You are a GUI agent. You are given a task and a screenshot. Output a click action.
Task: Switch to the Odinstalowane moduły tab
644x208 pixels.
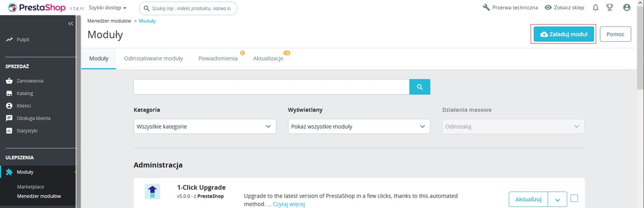(x=153, y=58)
